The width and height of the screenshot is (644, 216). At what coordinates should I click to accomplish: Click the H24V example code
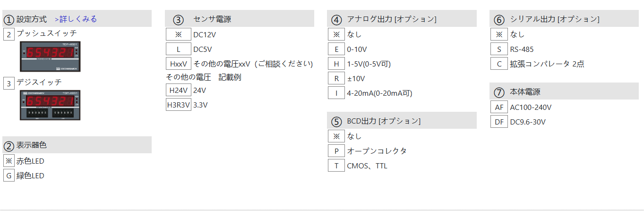pyautogui.click(x=179, y=90)
